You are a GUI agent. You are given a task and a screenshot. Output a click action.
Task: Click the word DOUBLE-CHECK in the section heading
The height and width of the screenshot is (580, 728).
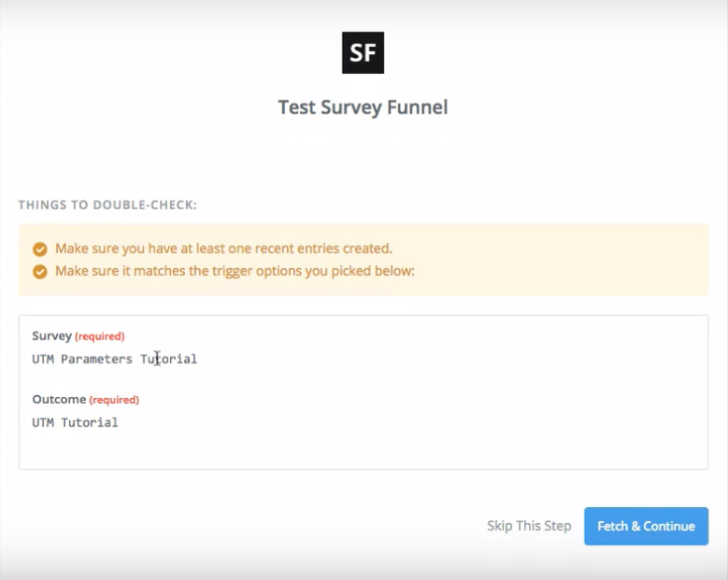[147, 205]
